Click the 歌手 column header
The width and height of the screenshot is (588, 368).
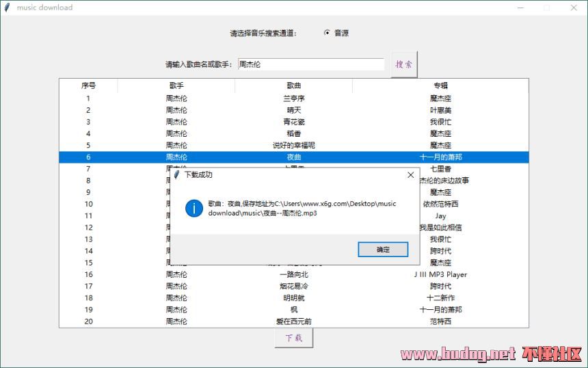(176, 86)
